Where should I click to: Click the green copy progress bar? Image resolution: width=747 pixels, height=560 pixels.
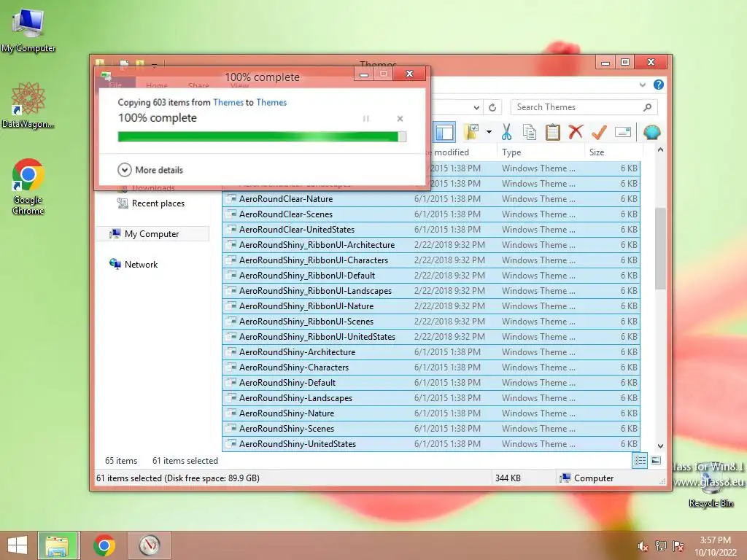[262, 136]
